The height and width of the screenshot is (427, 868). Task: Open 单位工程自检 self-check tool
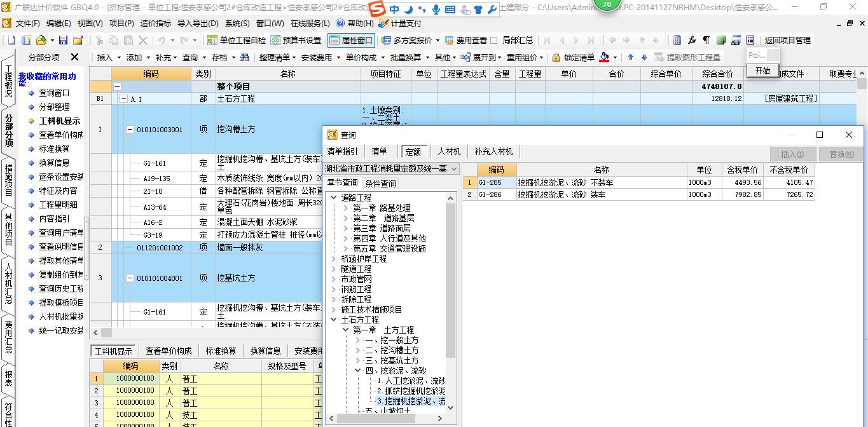tap(237, 40)
